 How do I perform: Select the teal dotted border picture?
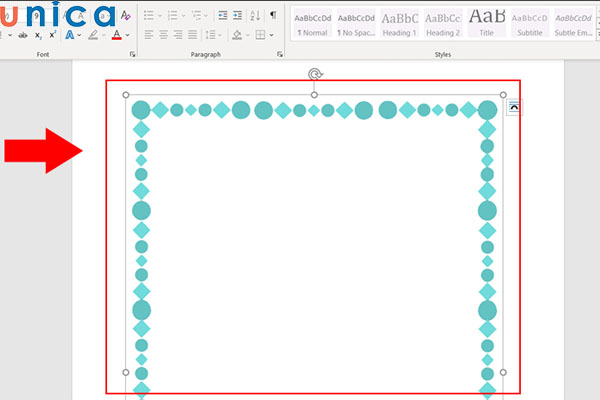click(x=314, y=247)
